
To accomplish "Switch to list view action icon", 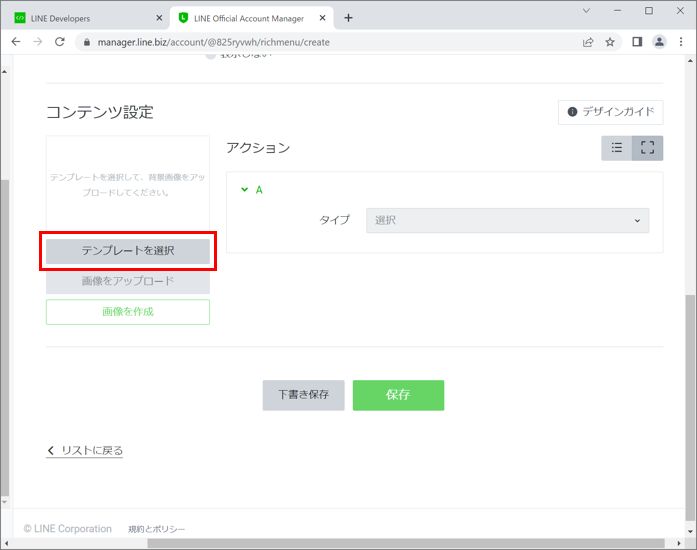I will (617, 148).
